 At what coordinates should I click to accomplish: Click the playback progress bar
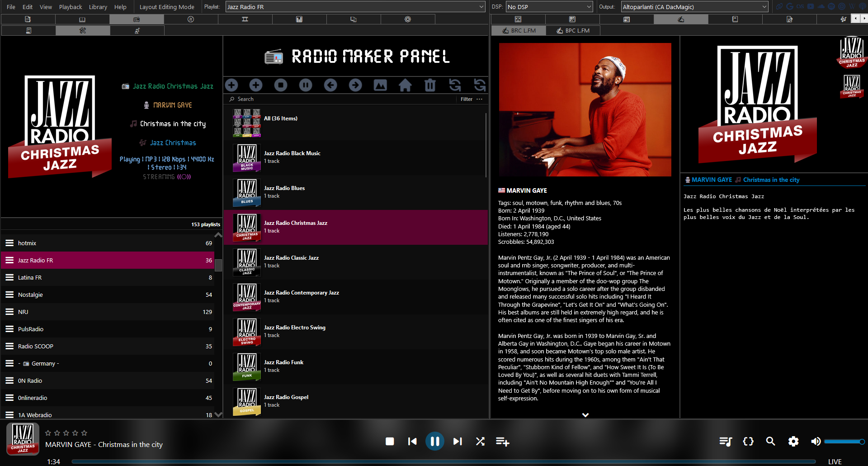point(443,461)
